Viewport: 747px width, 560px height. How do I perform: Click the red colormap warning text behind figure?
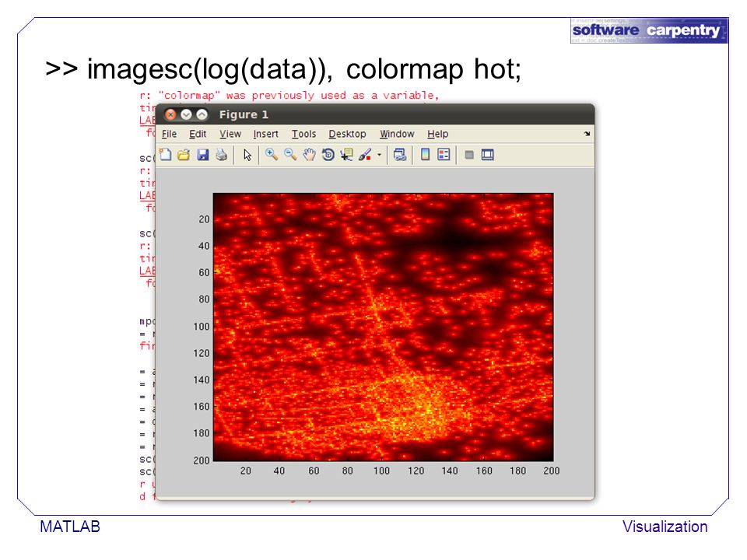[x=289, y=95]
